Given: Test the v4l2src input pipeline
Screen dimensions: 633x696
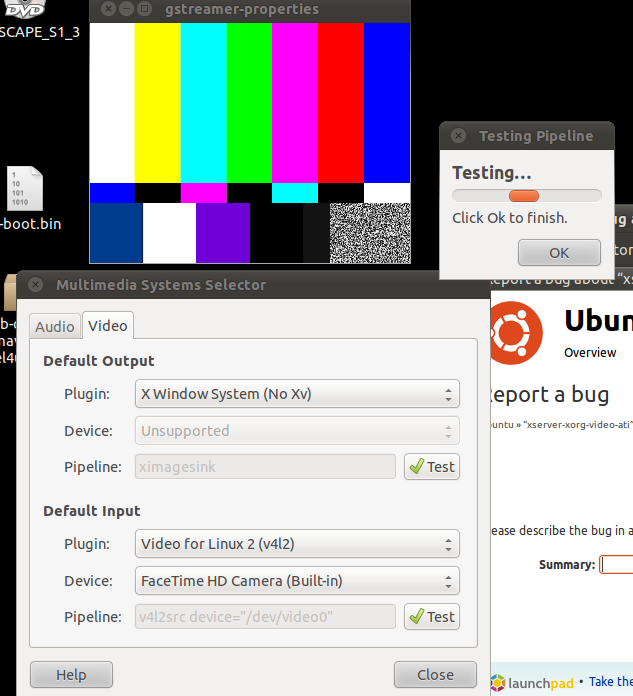Looking at the screenshot, I should (x=431, y=617).
